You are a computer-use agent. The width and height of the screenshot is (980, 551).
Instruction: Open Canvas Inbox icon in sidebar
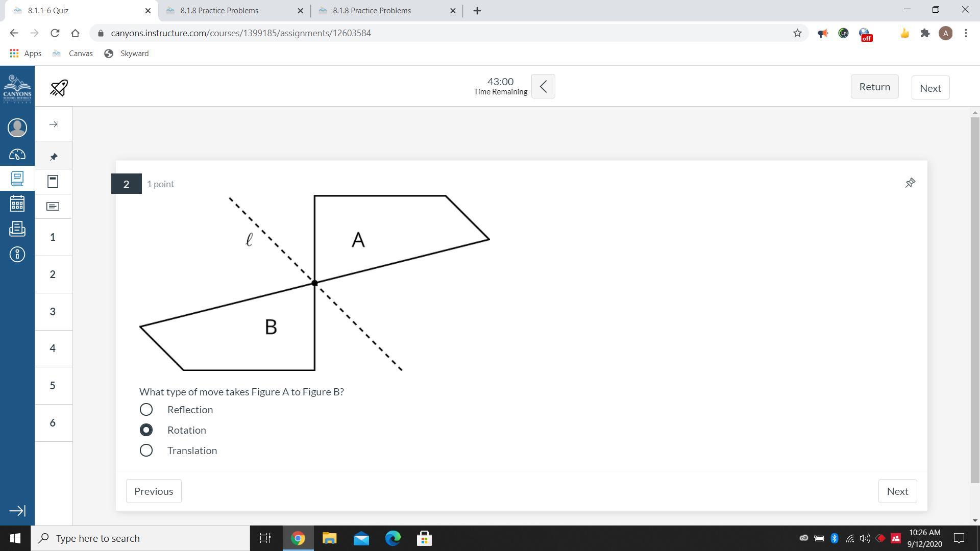pyautogui.click(x=17, y=229)
